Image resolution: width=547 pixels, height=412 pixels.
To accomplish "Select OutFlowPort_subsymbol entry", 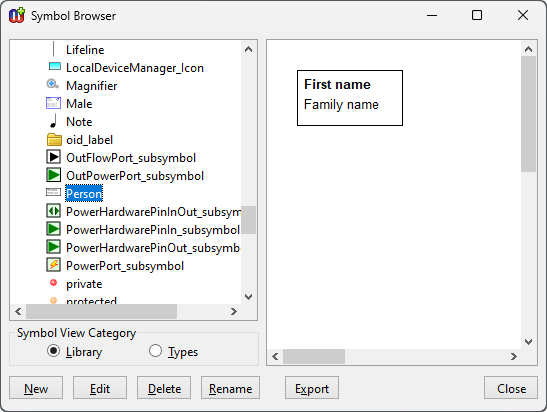I will (x=131, y=158).
